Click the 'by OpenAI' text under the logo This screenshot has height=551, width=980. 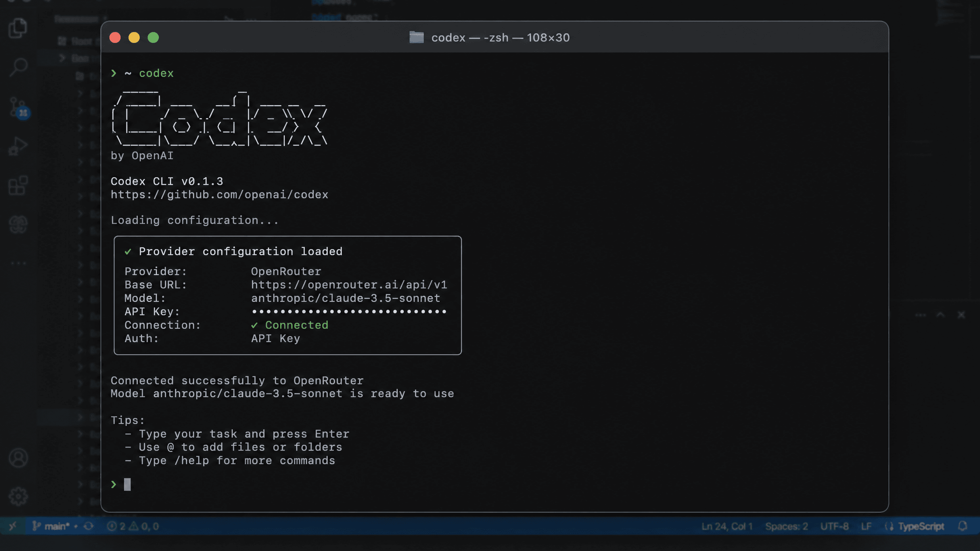tap(142, 156)
